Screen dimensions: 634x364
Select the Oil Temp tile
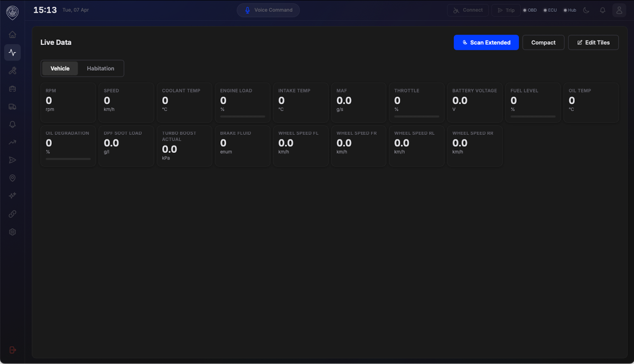click(591, 102)
